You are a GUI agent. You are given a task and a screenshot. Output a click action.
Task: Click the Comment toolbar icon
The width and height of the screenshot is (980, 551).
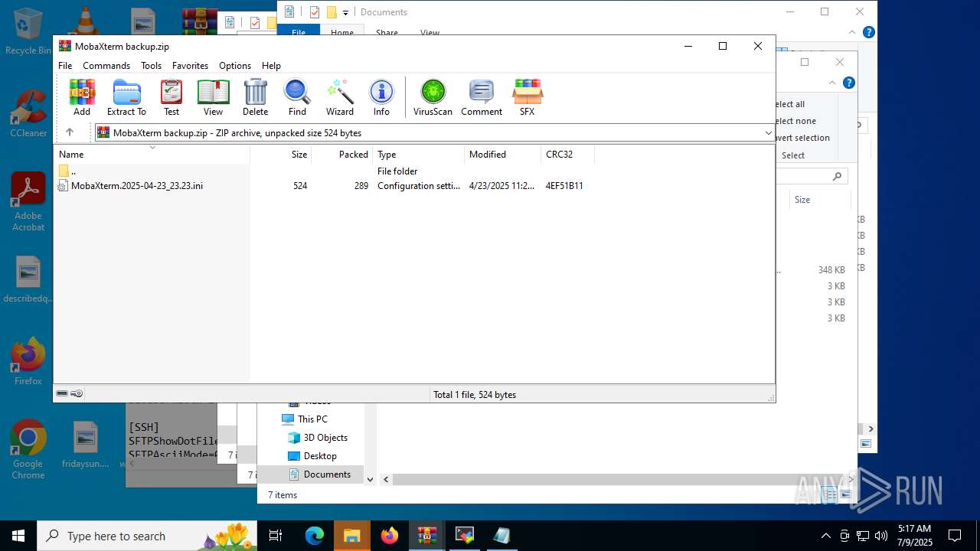[482, 97]
